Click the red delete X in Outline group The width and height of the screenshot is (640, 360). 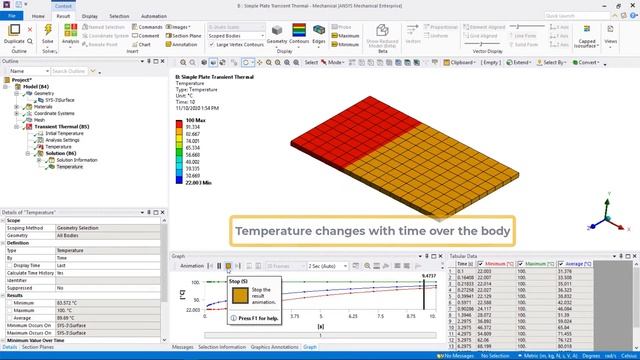(x=30, y=29)
